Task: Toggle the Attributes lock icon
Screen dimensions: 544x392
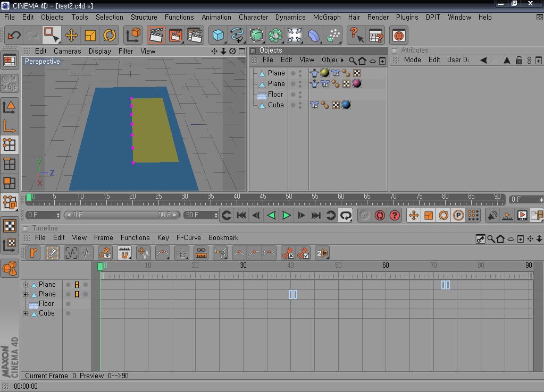Action: [519, 61]
